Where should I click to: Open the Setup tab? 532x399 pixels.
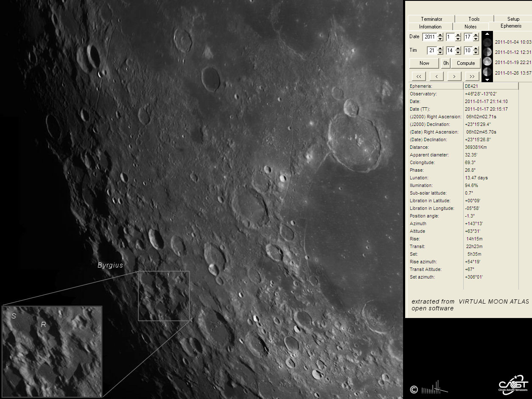(513, 19)
